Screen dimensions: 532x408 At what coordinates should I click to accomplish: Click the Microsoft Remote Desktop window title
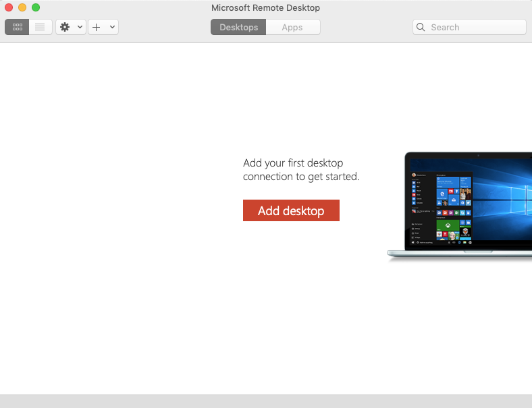click(265, 8)
